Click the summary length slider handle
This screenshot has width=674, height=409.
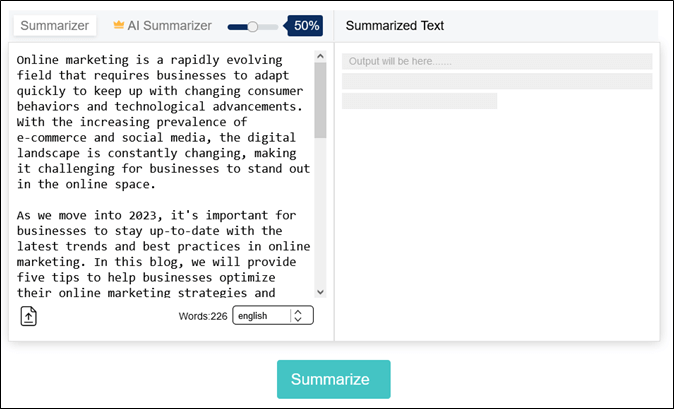click(x=253, y=26)
